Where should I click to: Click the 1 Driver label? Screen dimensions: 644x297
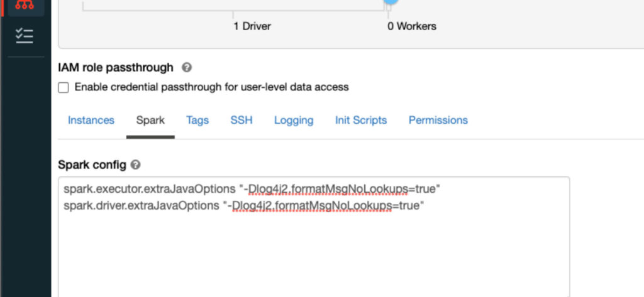click(252, 26)
